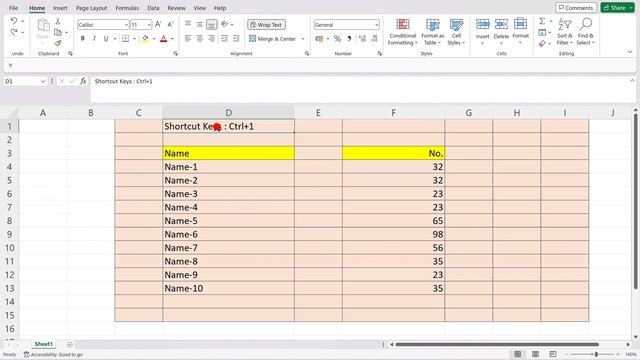Click the Insert Function fx icon

point(83,81)
